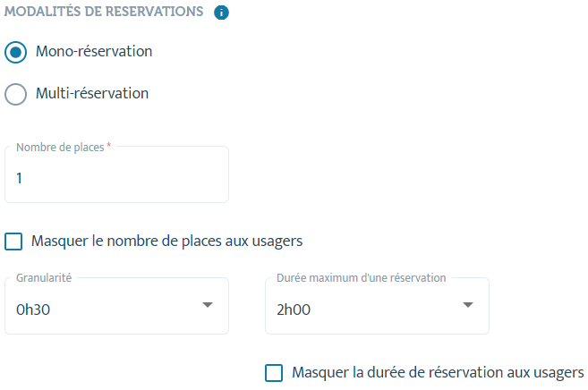Click the Mono-réservation label text
588x390 pixels.
pyautogui.click(x=94, y=51)
